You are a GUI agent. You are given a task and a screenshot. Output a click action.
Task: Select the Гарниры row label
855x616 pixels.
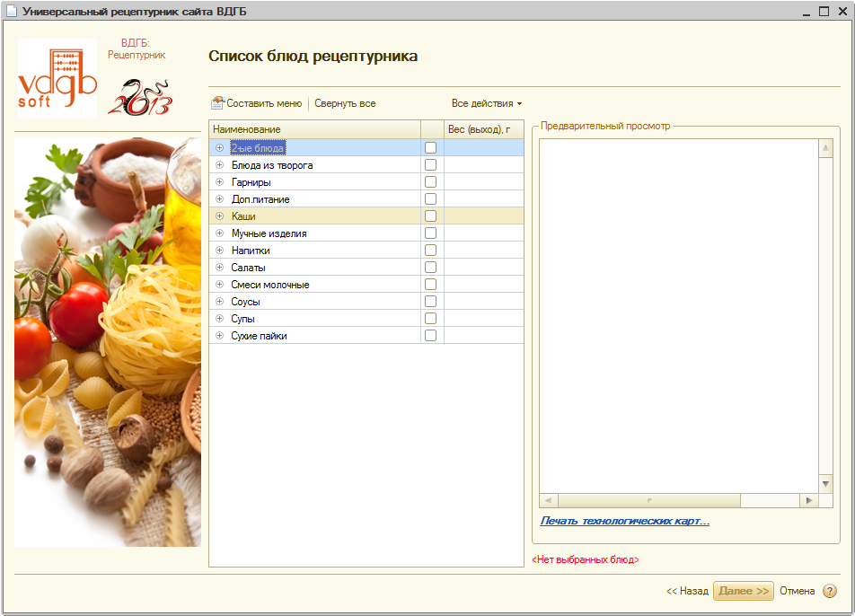click(x=251, y=182)
